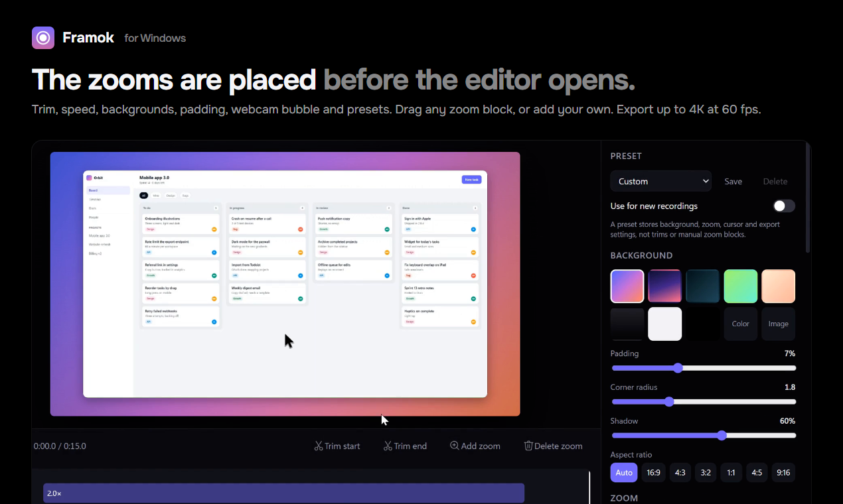Click 'Mobile app 3.0' title in preview
Screen dimensions: 843x504
pyautogui.click(x=154, y=178)
